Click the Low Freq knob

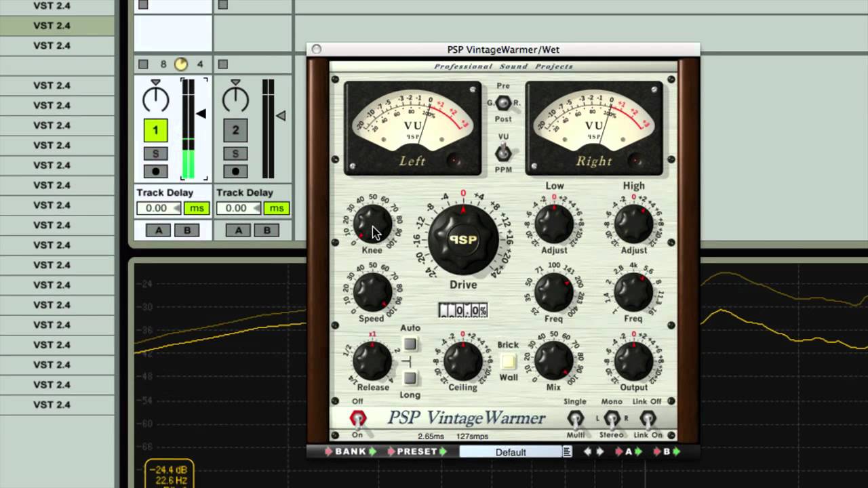(x=554, y=293)
